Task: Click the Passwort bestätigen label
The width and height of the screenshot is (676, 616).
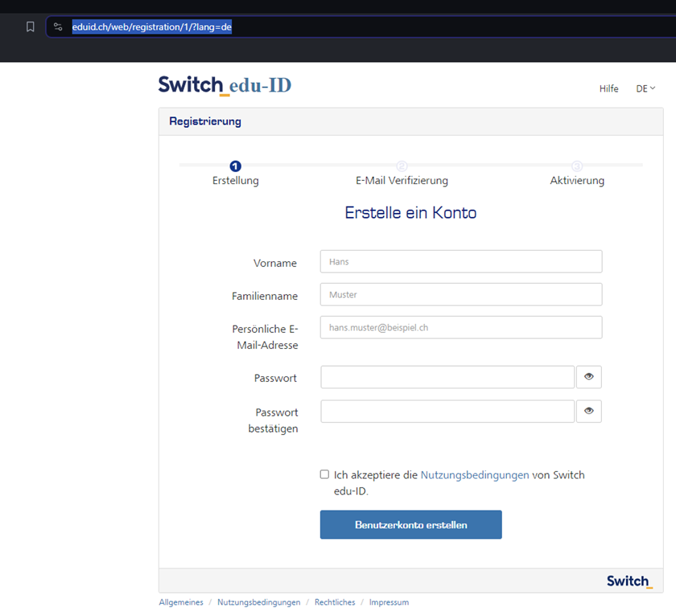Action: (x=274, y=421)
